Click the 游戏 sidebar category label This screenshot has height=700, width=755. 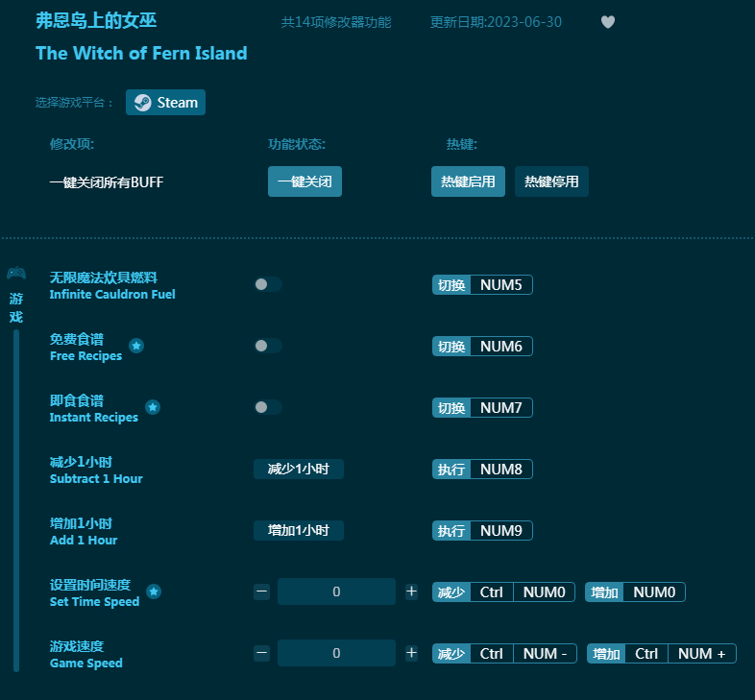(16, 307)
